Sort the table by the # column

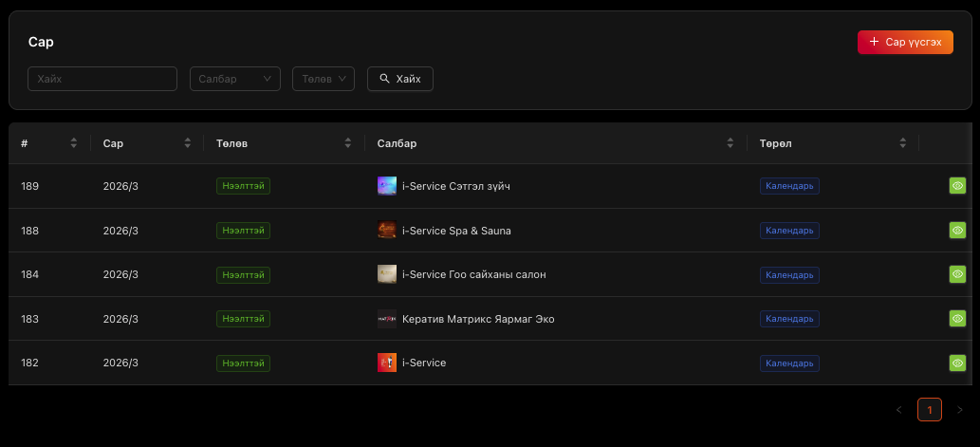coord(73,143)
